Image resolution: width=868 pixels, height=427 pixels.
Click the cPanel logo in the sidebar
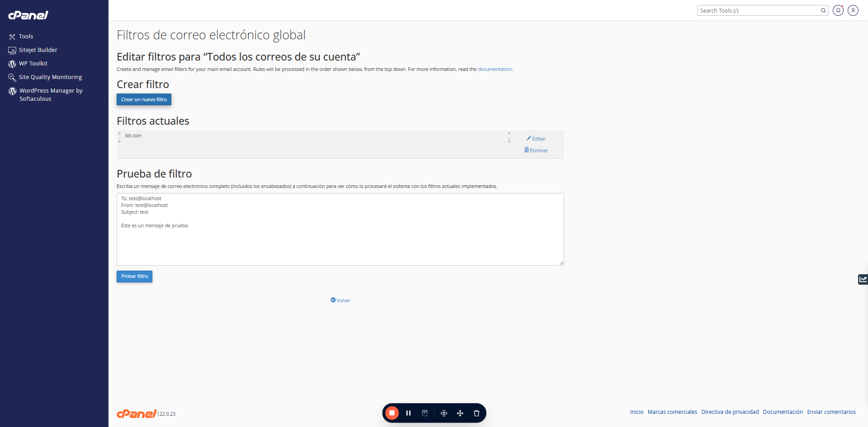point(28,15)
